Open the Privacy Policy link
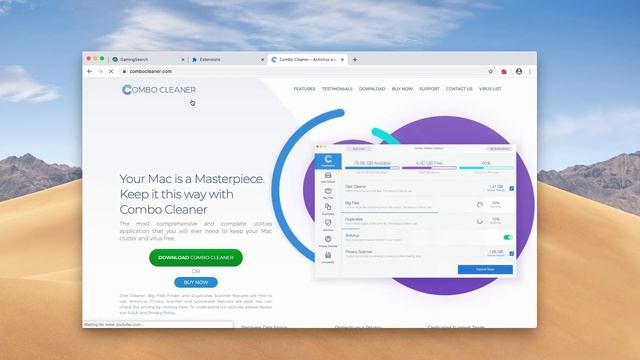640x360 pixels. (x=162, y=313)
